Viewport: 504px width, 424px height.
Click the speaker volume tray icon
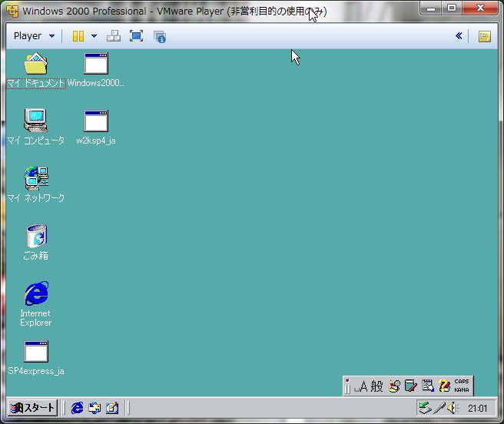453,408
